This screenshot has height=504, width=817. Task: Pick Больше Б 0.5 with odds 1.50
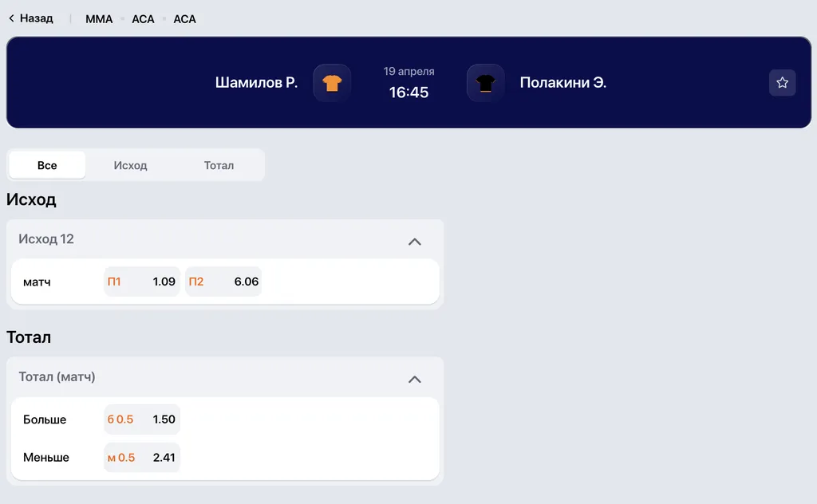tap(141, 419)
